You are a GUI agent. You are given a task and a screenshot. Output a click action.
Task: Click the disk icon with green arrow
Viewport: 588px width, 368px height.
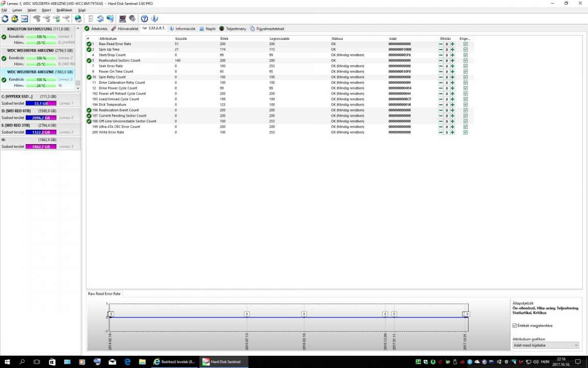pyautogui.click(x=56, y=18)
